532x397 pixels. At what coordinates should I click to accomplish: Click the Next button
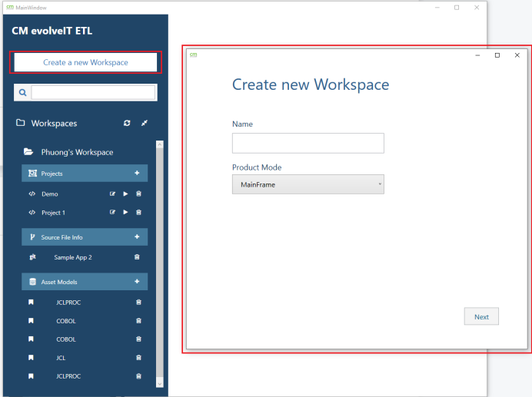pos(481,316)
